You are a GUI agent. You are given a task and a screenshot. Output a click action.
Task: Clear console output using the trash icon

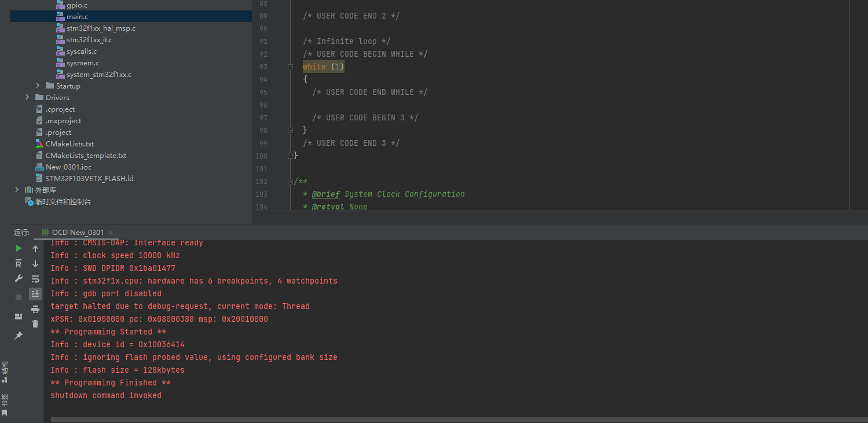35,323
